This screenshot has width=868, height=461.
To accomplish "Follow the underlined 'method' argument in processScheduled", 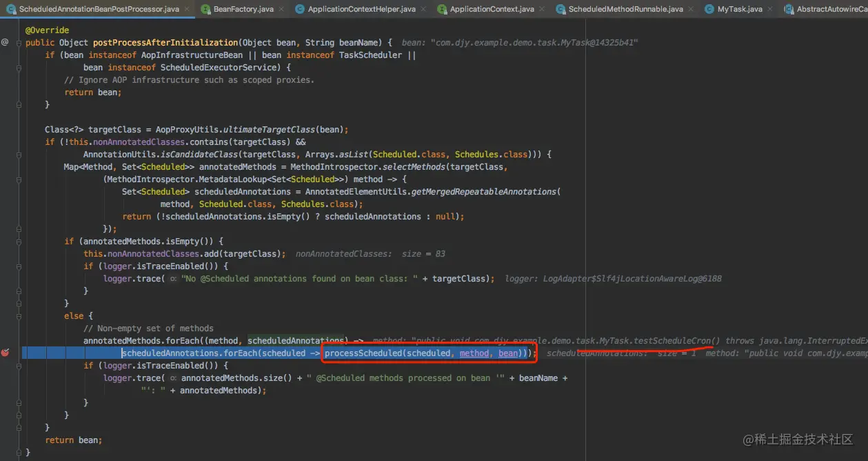I will pyautogui.click(x=474, y=353).
